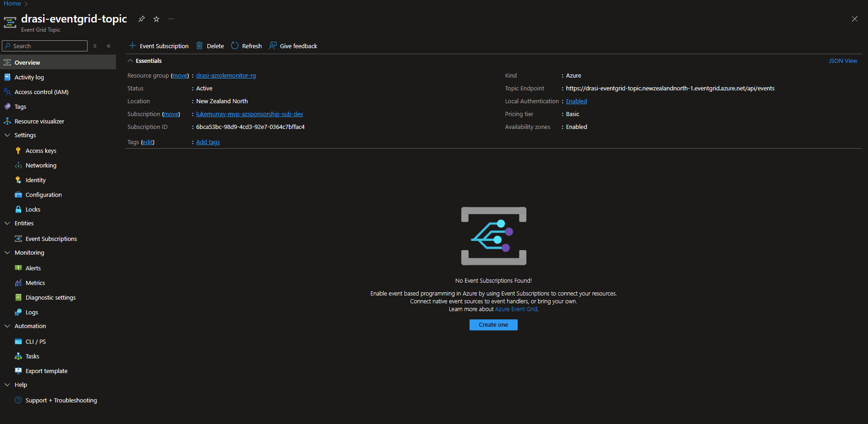Open the more options ellipsis menu
This screenshot has width=868, height=424.
click(x=171, y=19)
